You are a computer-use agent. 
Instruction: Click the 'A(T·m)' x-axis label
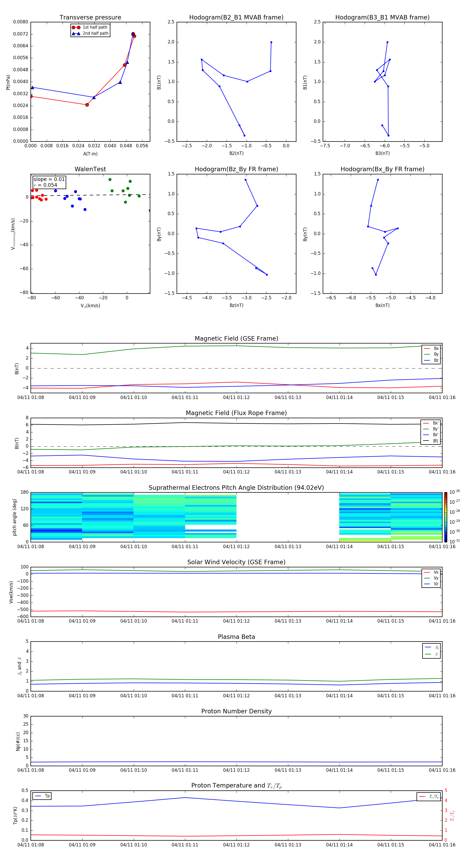pos(90,154)
